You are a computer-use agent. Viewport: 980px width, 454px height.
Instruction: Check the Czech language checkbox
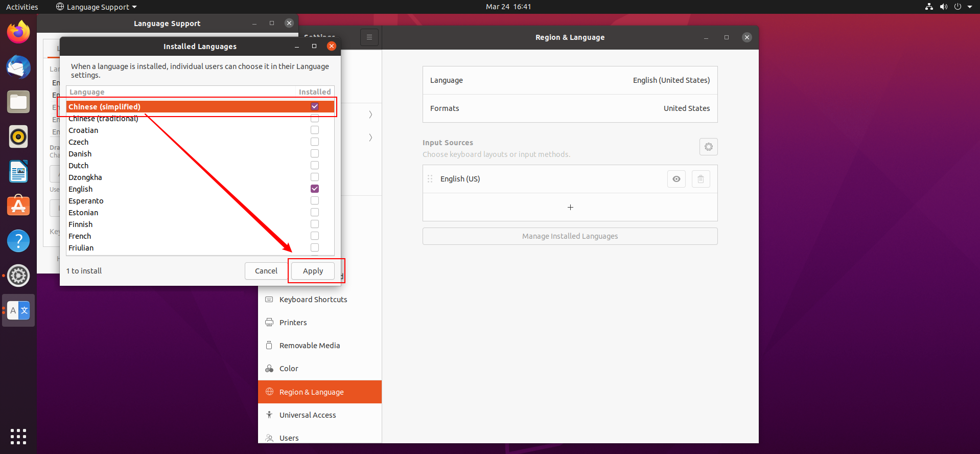(315, 142)
